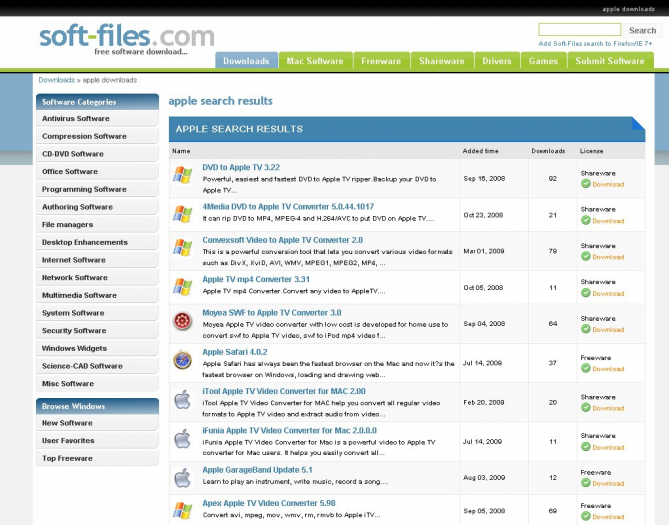Click Add Soft-Files search to Firefox/IE 7+ link
This screenshot has width=669, height=525.
[595, 44]
